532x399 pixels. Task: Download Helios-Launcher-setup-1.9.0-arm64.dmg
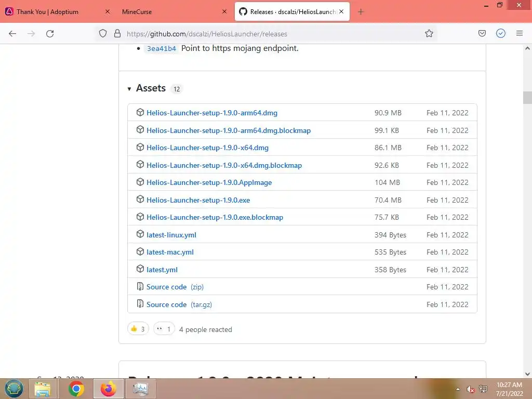click(212, 113)
